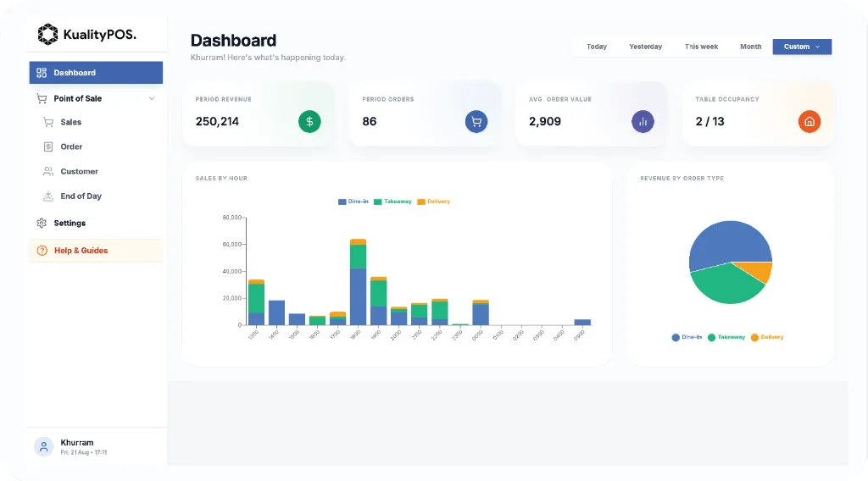Click the KualityPOS hexagon logo icon
The height and width of the screenshot is (481, 868).
pos(47,34)
